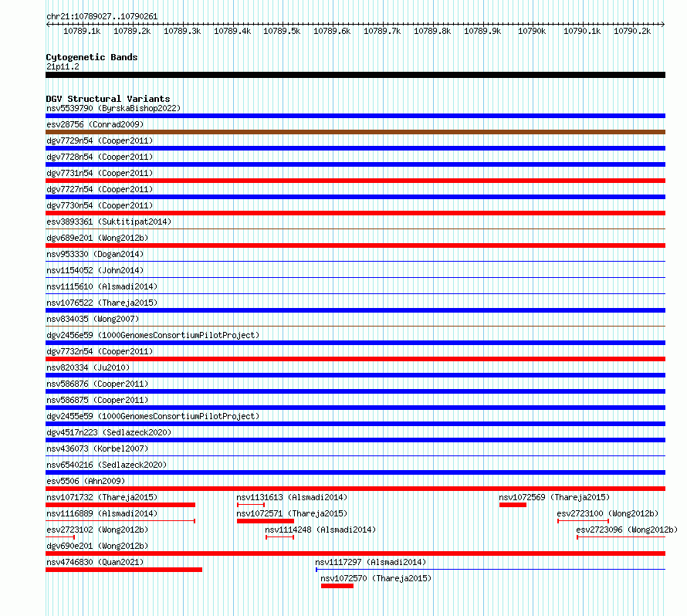This screenshot has width=687, height=616.
Task: Click the 10790k ruler position
Action: tap(532, 31)
